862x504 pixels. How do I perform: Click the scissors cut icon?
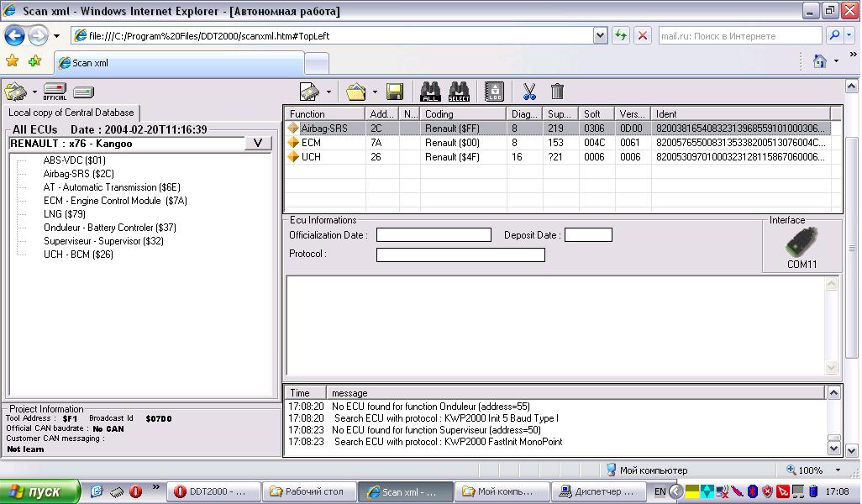pos(529,92)
